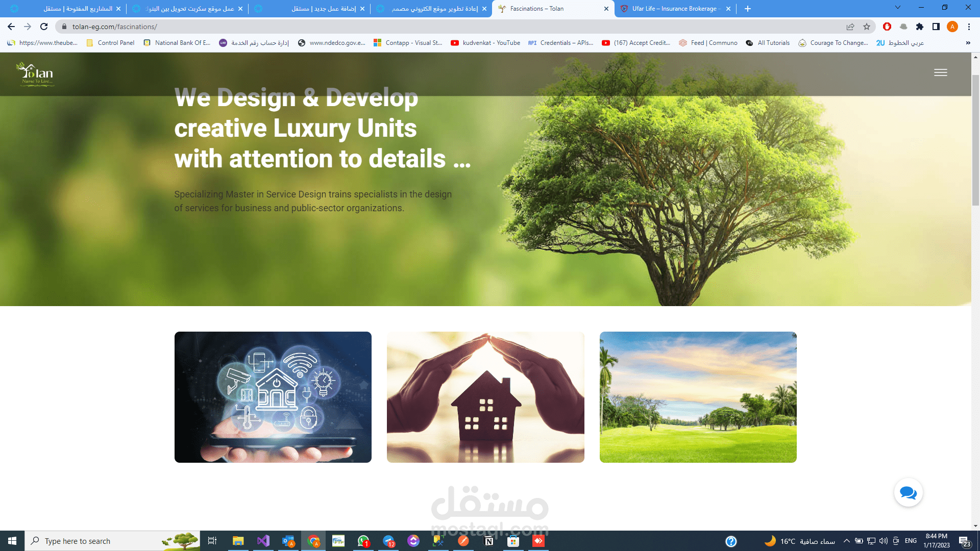
Task: Show hidden system tray icons
Action: click(x=846, y=541)
